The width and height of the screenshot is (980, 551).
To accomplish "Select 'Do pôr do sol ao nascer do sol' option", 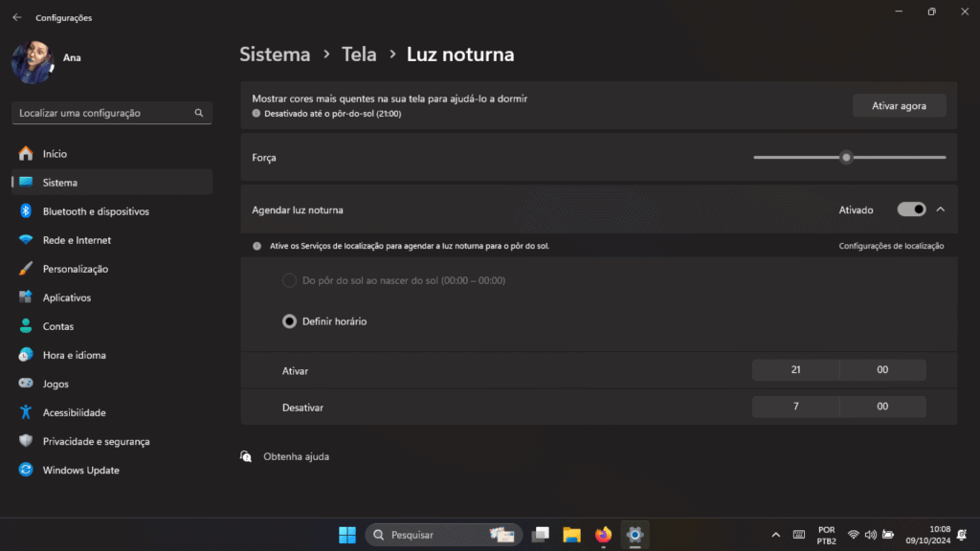I will [x=289, y=280].
